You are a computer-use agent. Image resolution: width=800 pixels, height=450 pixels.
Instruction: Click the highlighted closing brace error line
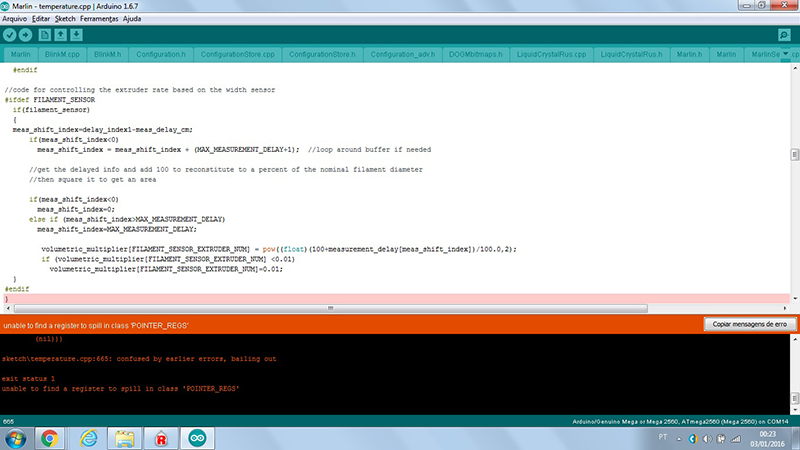tap(395, 299)
